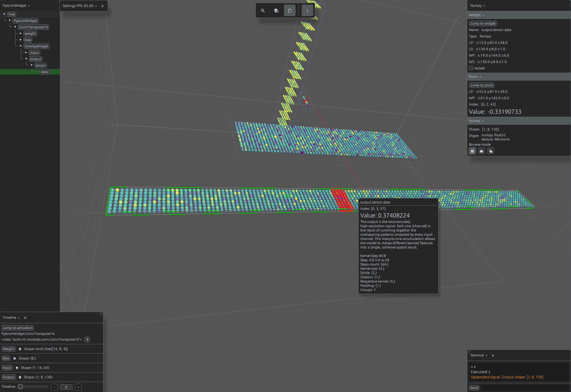571x392 pixels.
Task: Open the Settings FPS panel dropdown arrow
Action: (x=96, y=6)
